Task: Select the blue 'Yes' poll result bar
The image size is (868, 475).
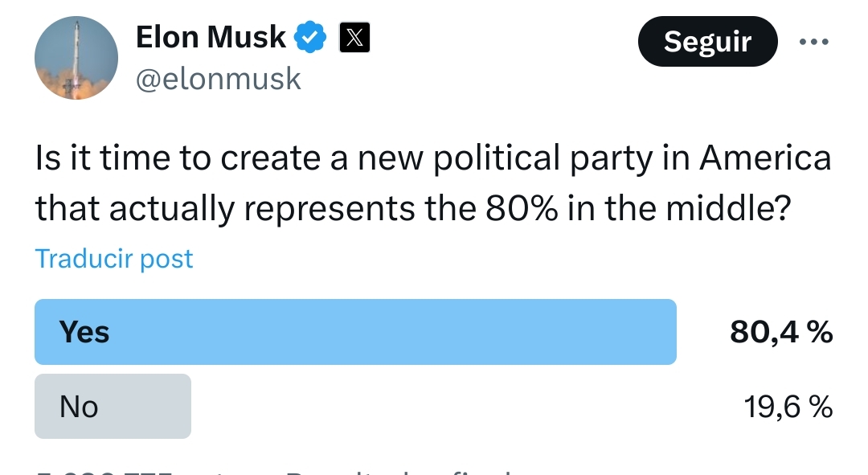Action: (x=355, y=332)
